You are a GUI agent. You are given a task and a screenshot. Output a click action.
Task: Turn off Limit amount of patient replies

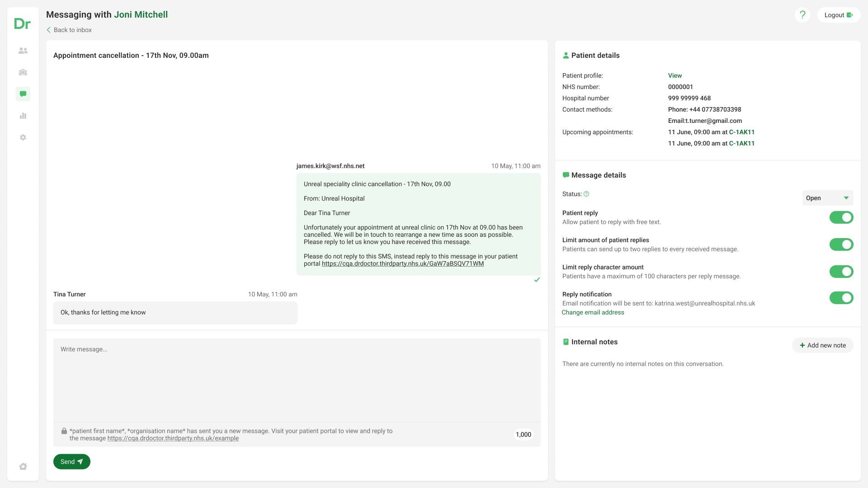(x=841, y=244)
